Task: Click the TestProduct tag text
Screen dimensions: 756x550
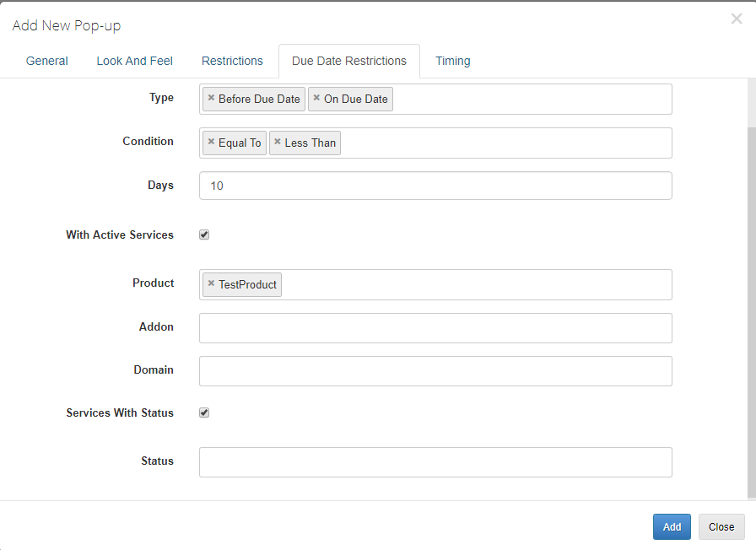Action: pos(247,284)
